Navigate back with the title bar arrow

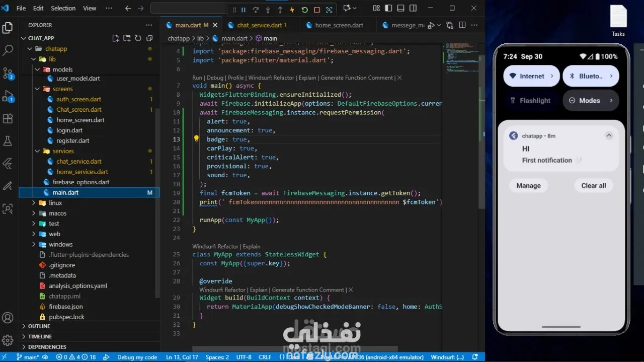click(x=128, y=8)
